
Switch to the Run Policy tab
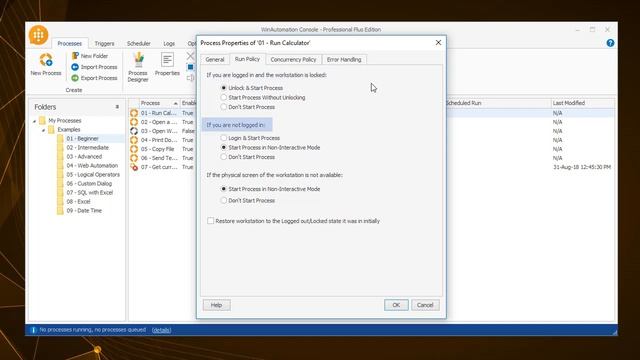pos(247,59)
